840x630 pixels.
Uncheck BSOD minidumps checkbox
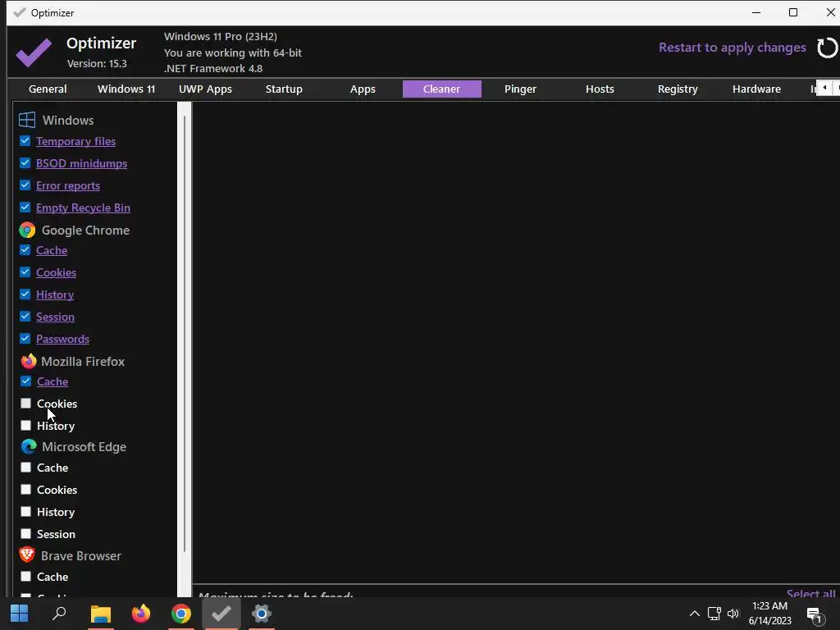(x=25, y=163)
